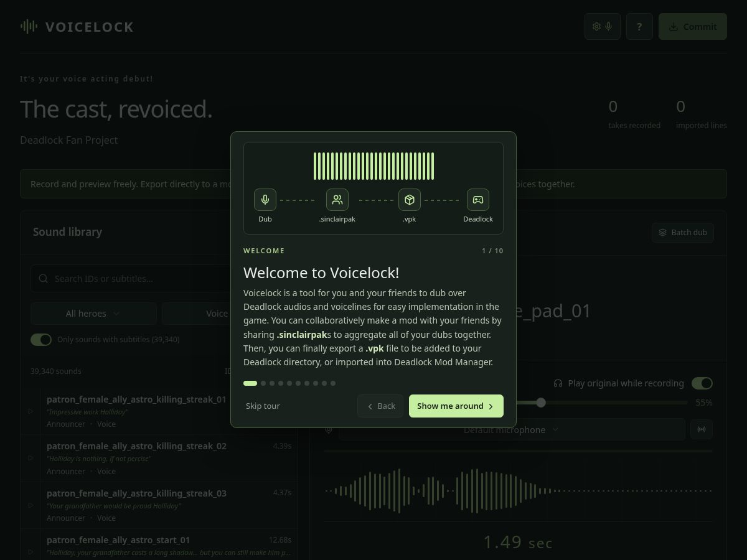Screen dimensions: 747x560
Task: Click the subtitle "Holliday is nothing, if not percise"
Action: (99, 459)
